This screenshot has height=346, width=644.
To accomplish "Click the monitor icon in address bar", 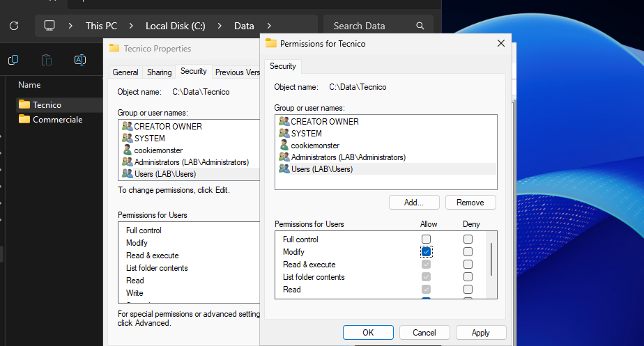I will [49, 26].
